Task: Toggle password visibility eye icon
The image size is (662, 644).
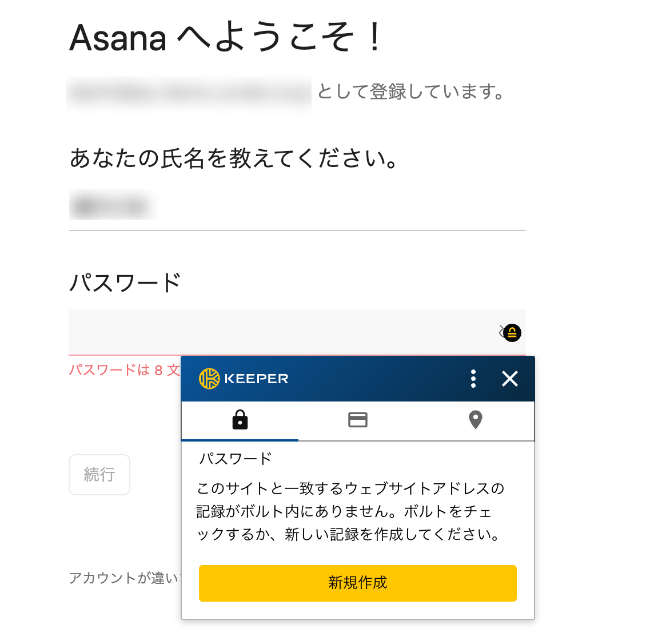Action: (502, 332)
